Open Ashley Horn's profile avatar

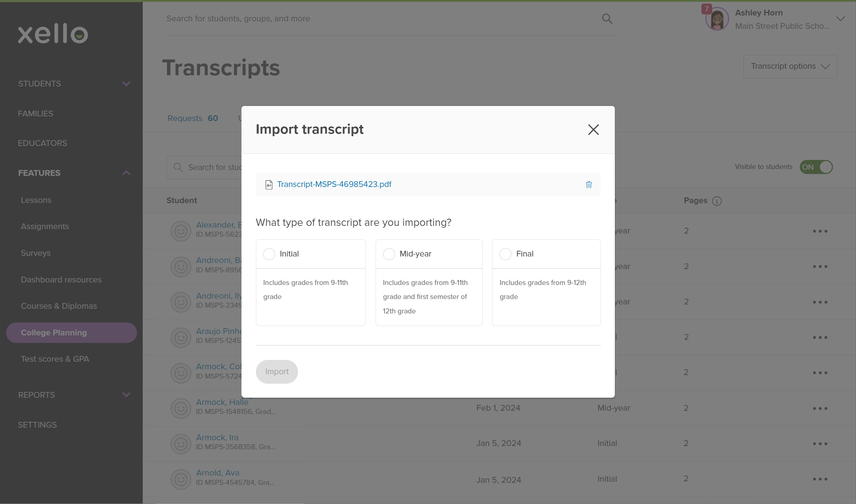click(717, 19)
